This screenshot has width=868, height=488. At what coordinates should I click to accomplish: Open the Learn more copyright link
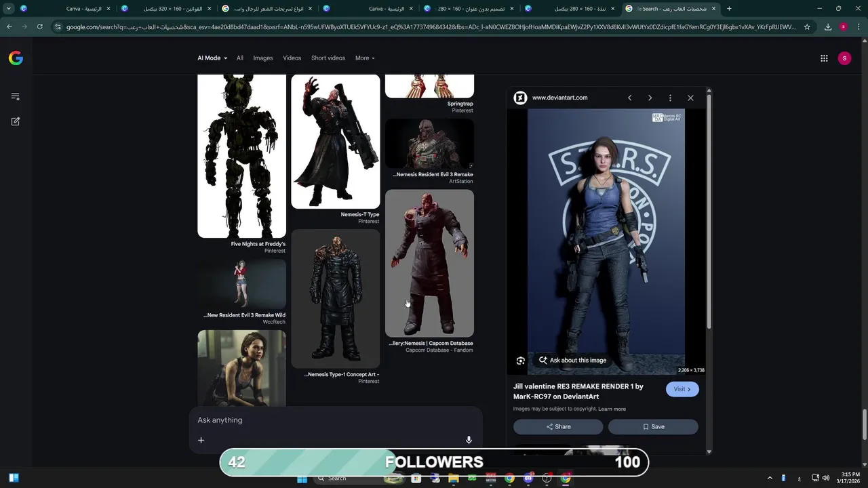point(612,409)
